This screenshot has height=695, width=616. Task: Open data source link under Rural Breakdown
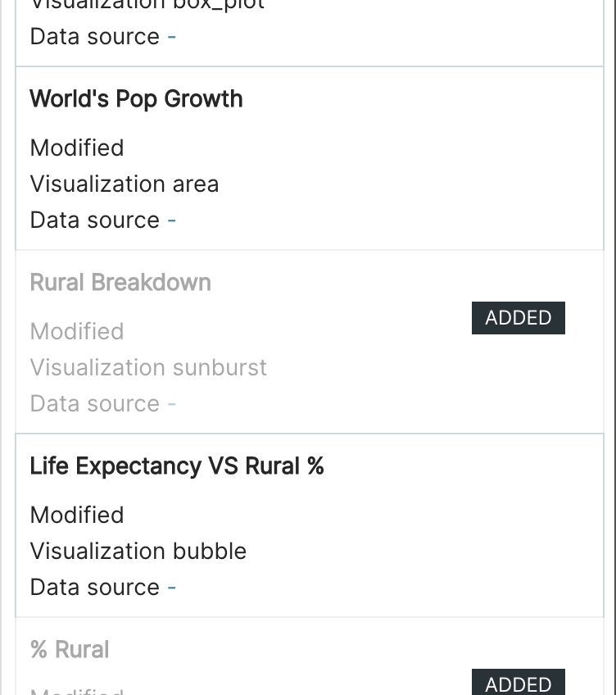point(172,404)
